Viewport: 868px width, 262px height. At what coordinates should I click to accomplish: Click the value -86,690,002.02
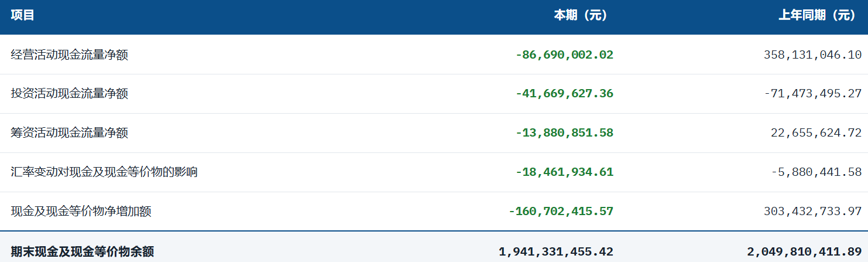pos(564,55)
